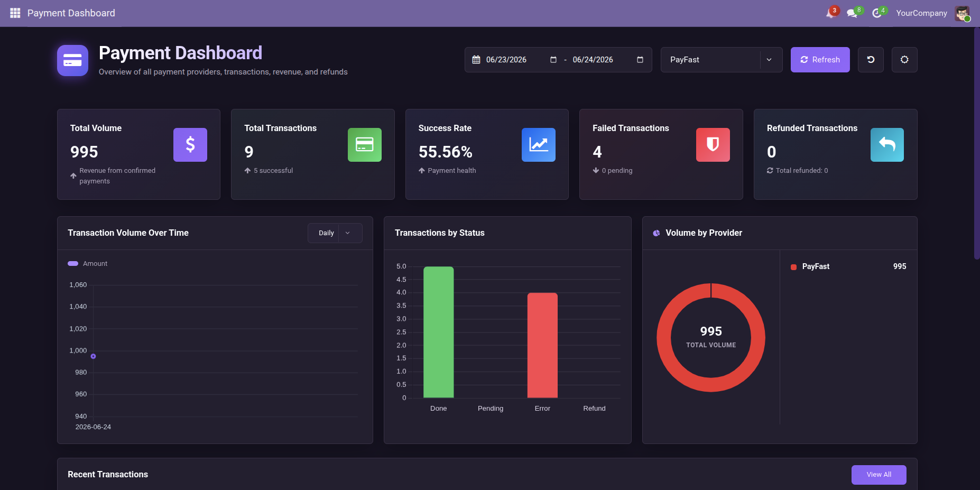The width and height of the screenshot is (980, 490).
Task: Open the apps grid menu icon
Action: click(15, 13)
